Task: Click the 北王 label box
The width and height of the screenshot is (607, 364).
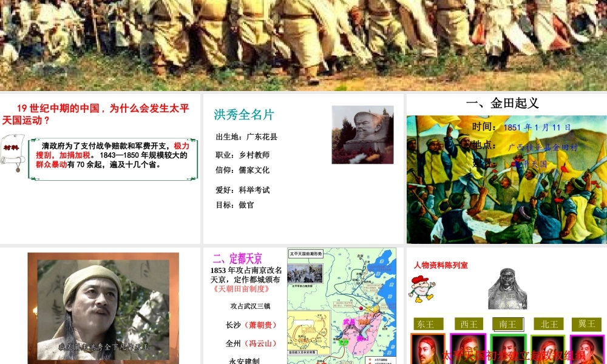Action: pyautogui.click(x=549, y=324)
